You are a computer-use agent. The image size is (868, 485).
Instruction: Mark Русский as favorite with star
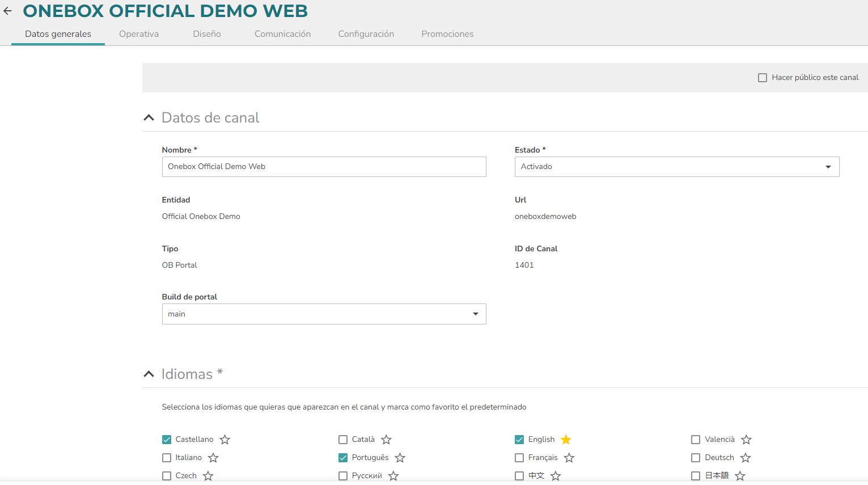click(x=393, y=476)
